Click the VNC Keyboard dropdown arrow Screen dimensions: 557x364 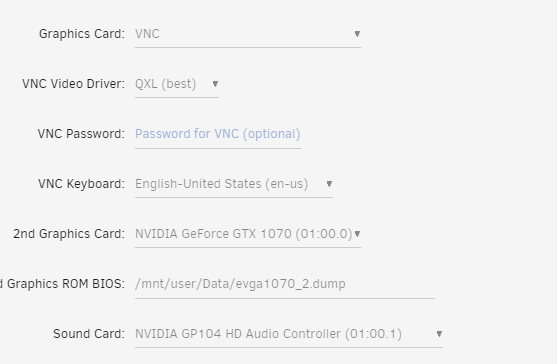coord(329,184)
